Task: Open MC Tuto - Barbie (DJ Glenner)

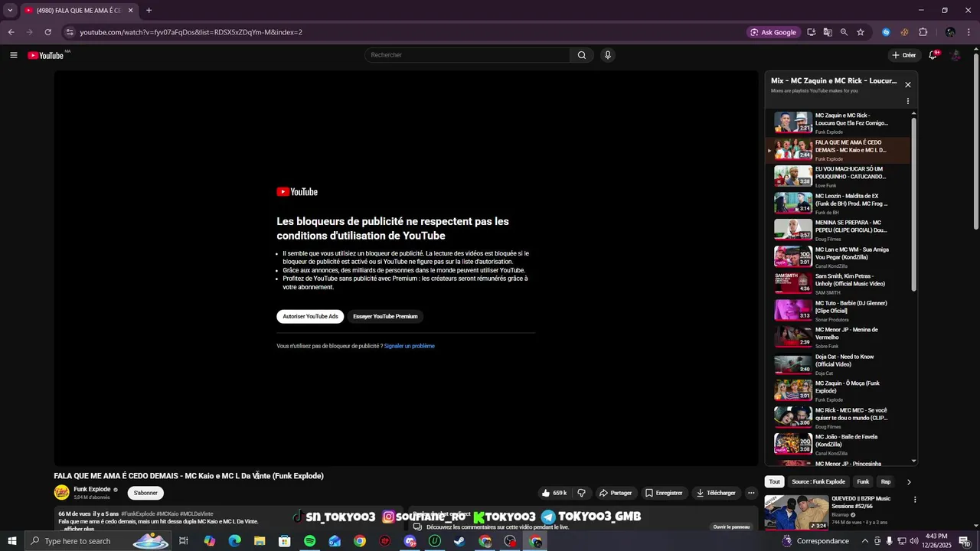Action: pos(838,311)
